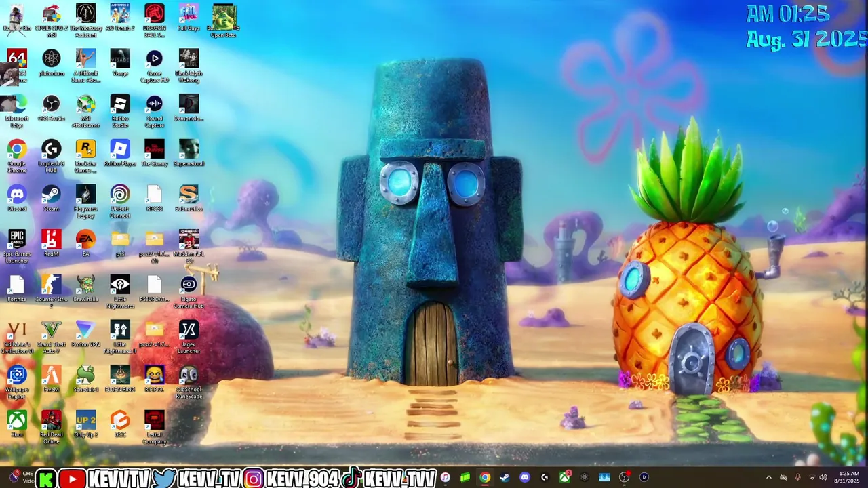Launch Subnautica desktop shortcut
Image resolution: width=868 pixels, height=488 pixels.
point(189,199)
